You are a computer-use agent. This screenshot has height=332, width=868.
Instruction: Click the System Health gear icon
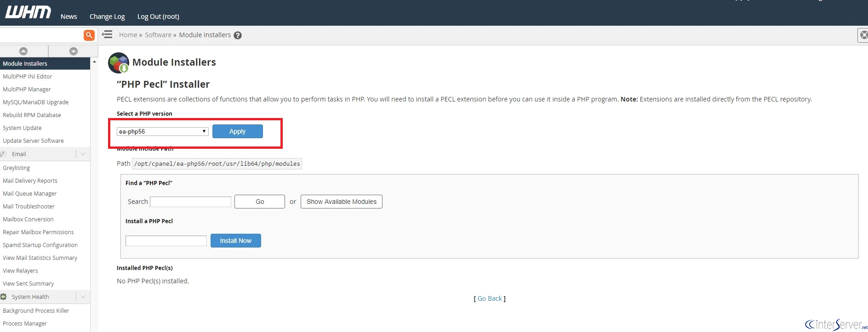pyautogui.click(x=4, y=297)
